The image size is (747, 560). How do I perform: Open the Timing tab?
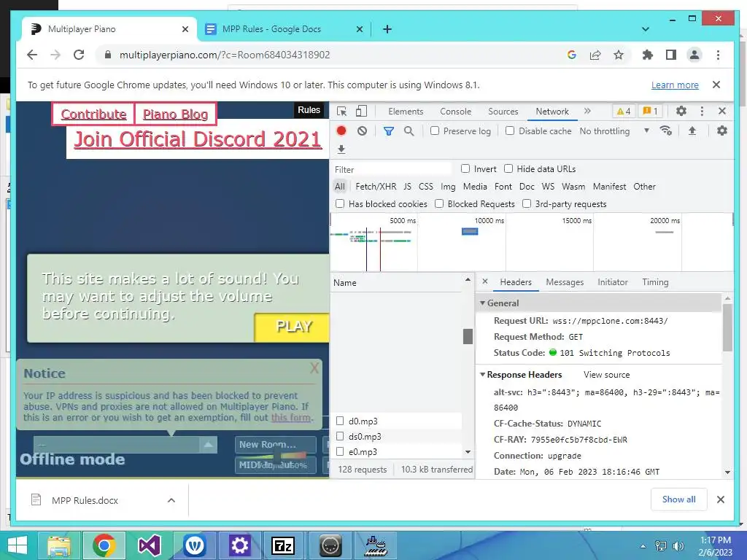tap(655, 282)
